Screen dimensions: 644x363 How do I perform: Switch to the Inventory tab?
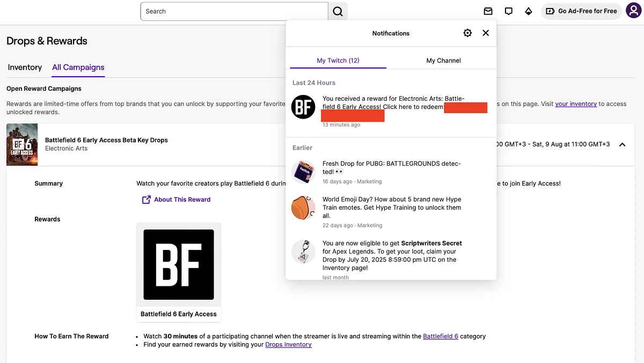point(25,68)
